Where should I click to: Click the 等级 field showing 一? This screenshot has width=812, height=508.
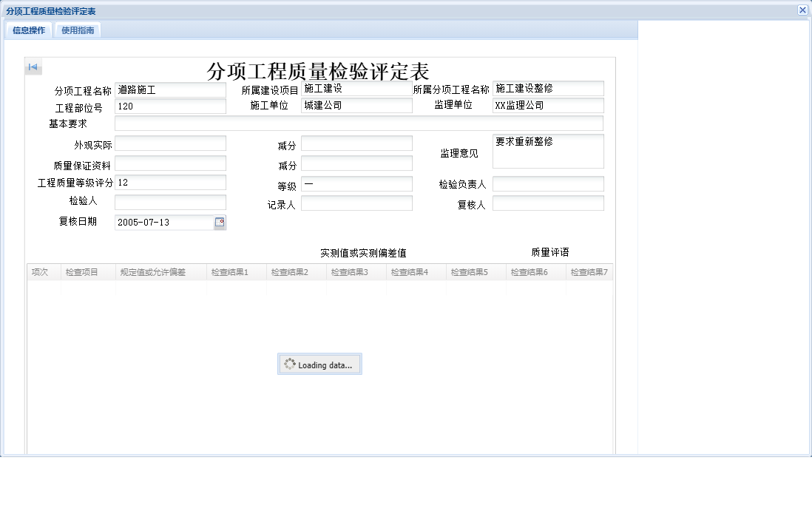356,184
